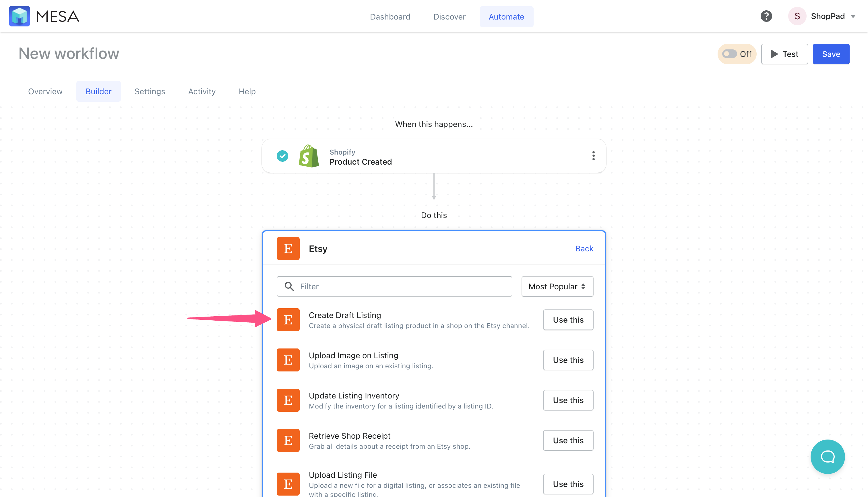Click the green checkmark status icon
Screen dimensions: 868x497
click(282, 156)
